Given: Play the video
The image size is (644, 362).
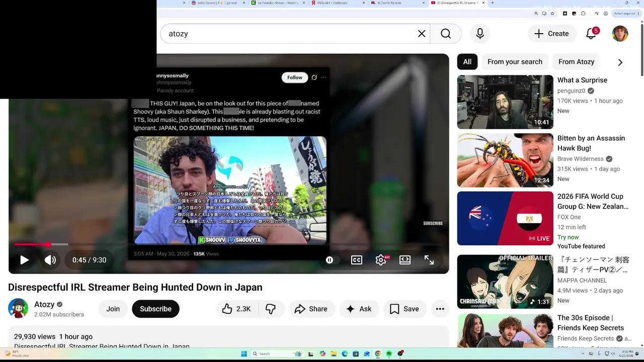Looking at the screenshot, I should coord(24,260).
